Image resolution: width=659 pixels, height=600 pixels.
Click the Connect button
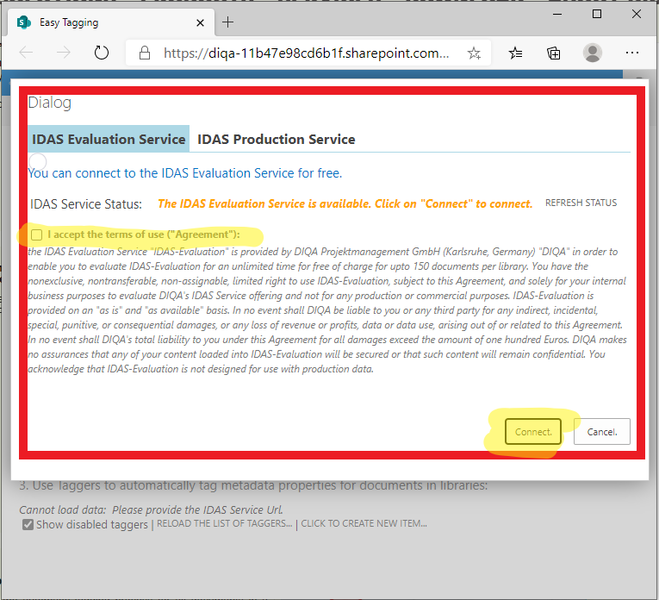[x=533, y=432]
